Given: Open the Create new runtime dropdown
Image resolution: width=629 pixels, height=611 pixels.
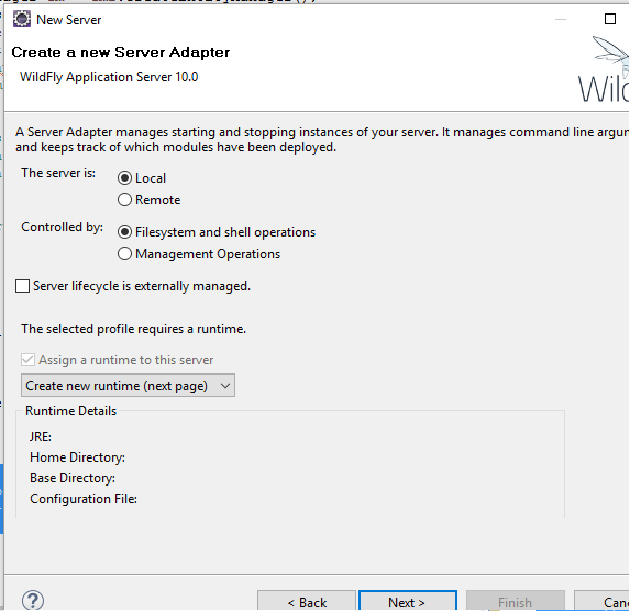Looking at the screenshot, I should (128, 386).
